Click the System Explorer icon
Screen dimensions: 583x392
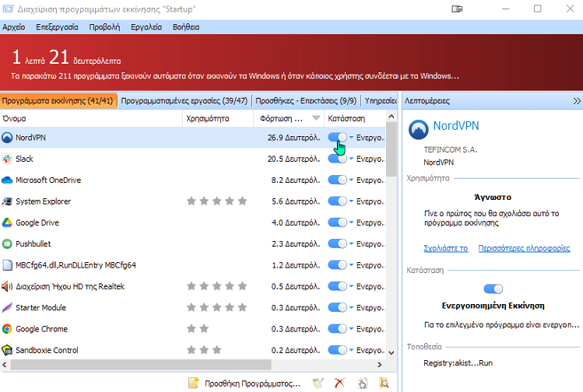7,201
